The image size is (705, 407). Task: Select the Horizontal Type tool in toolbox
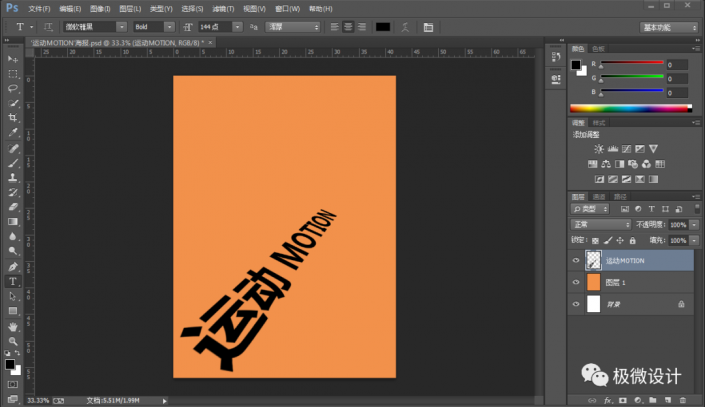(13, 282)
